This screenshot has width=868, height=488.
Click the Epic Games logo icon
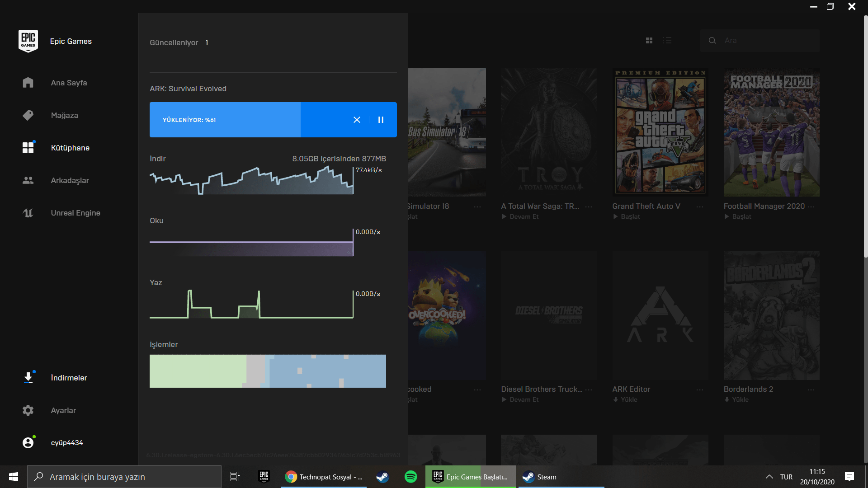click(x=28, y=41)
